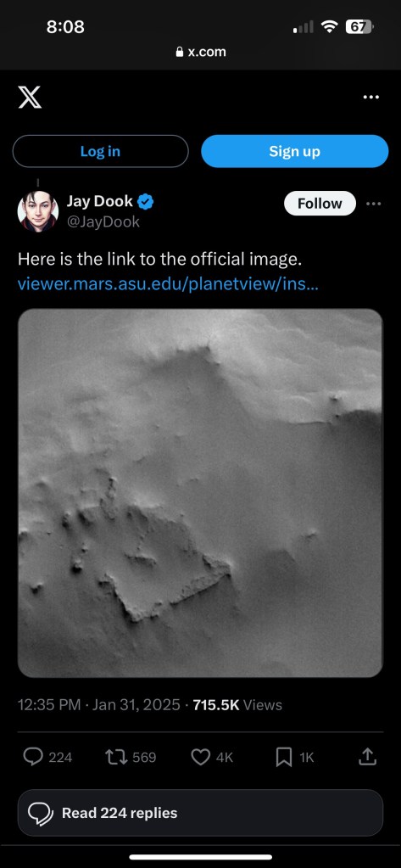Open the @JayDook handle
Screen dimensions: 401x868
click(103, 222)
